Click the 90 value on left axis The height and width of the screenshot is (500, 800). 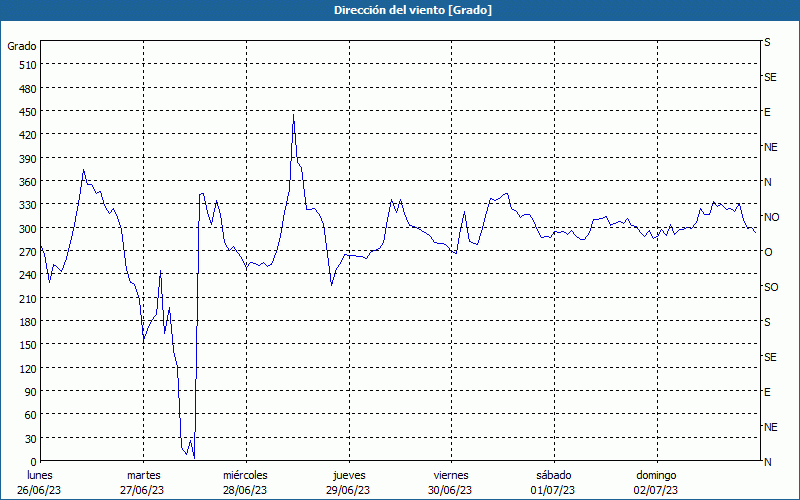point(31,392)
